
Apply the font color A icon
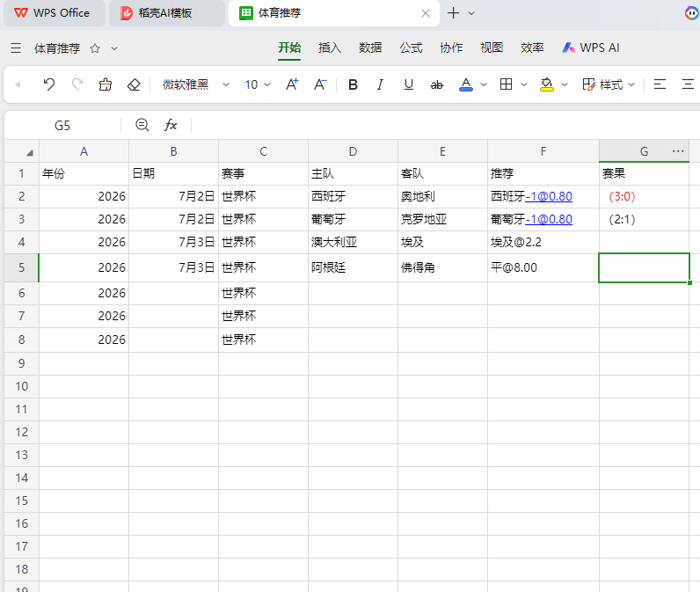pos(465,84)
